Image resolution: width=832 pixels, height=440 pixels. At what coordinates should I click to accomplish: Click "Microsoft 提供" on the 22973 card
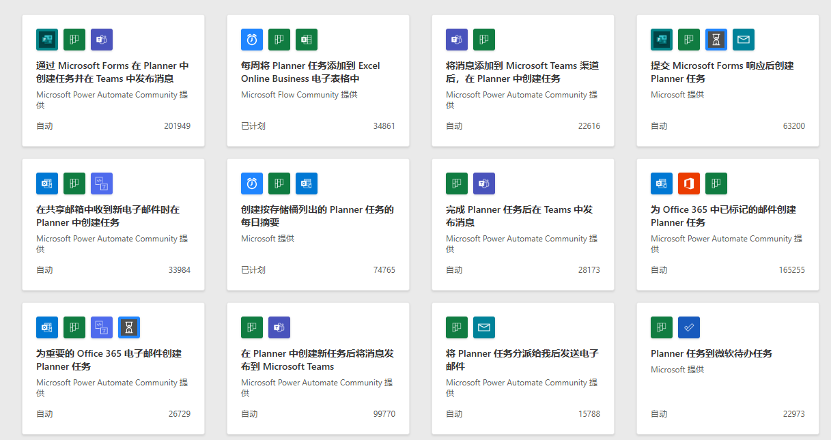pos(677,369)
